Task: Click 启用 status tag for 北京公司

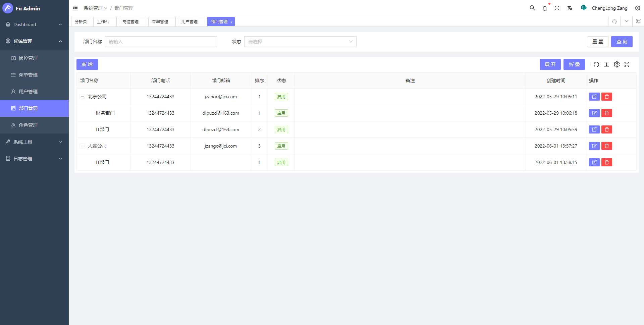Action: coord(281,97)
